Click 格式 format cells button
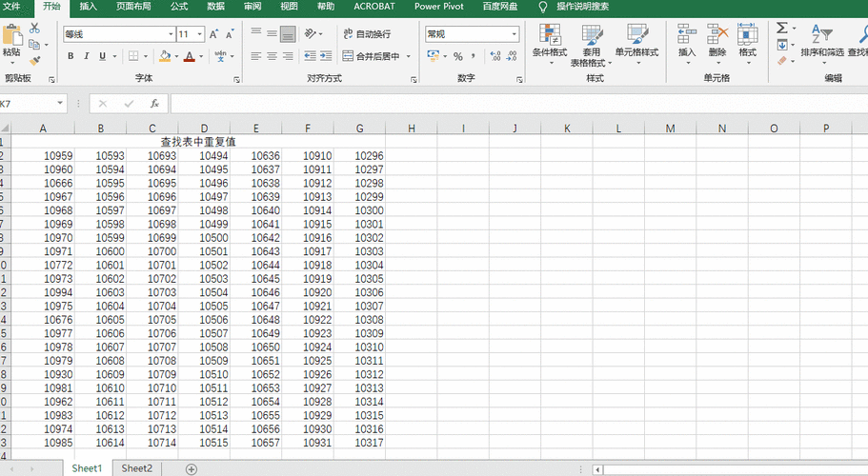Screen dimensions: 868x476 pyautogui.click(x=747, y=44)
